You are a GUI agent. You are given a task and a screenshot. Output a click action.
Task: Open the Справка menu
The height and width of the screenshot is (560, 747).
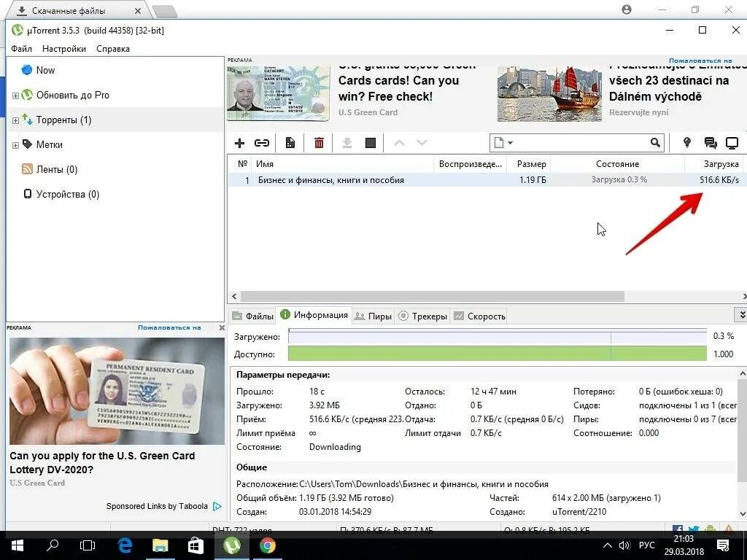pos(113,49)
